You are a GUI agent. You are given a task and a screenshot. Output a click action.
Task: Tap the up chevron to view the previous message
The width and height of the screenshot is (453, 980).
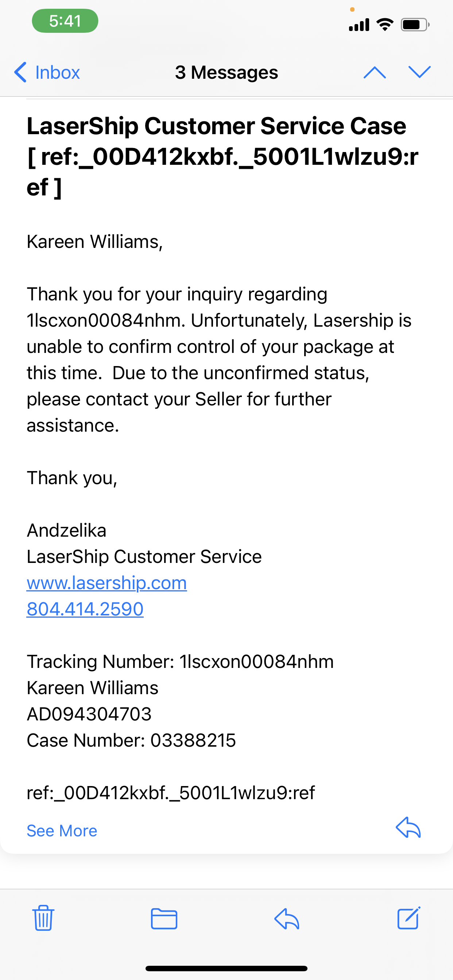point(375,72)
